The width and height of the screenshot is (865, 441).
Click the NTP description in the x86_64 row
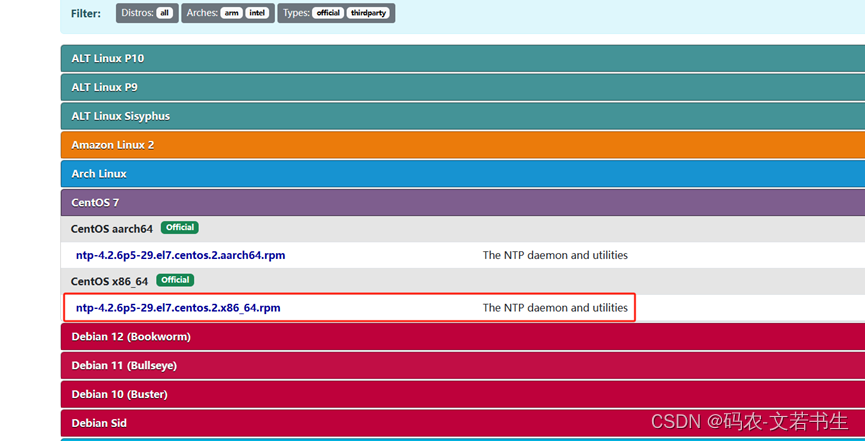point(555,308)
